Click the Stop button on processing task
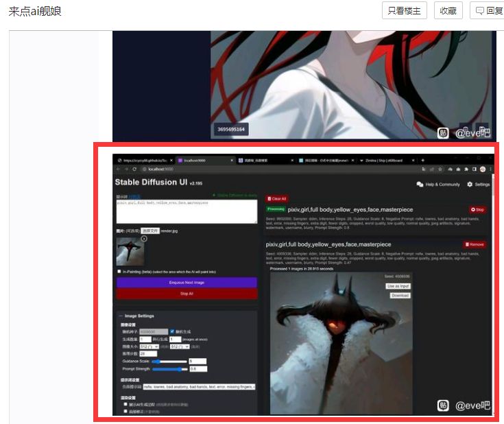The image size is (504, 424). pyautogui.click(x=477, y=210)
